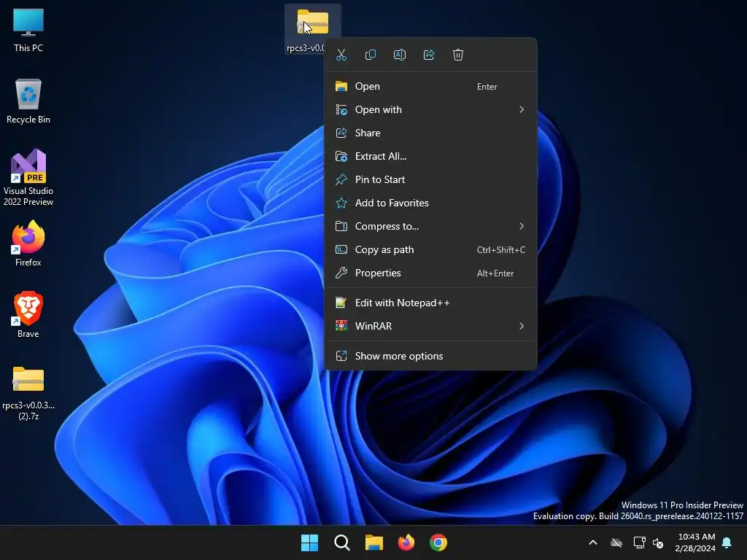This screenshot has width=747, height=560.
Task: Select Open from the context menu
Action: [430, 86]
